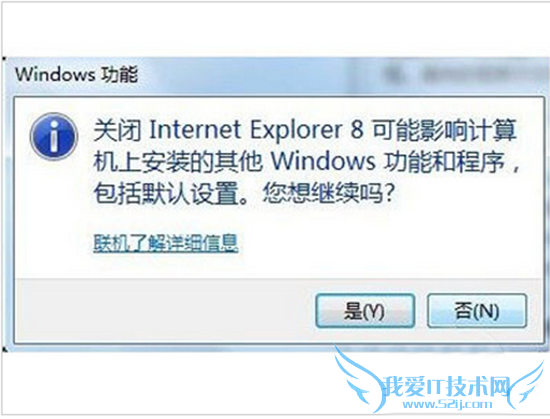Viewport: 550px width, 419px height.
Task: Click the Windows 功能和程序 text in the message
Action: pyautogui.click(x=388, y=162)
